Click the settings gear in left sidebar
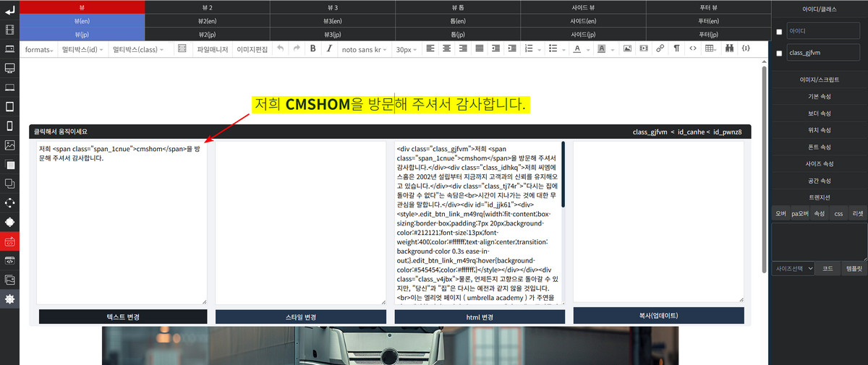 [9, 299]
